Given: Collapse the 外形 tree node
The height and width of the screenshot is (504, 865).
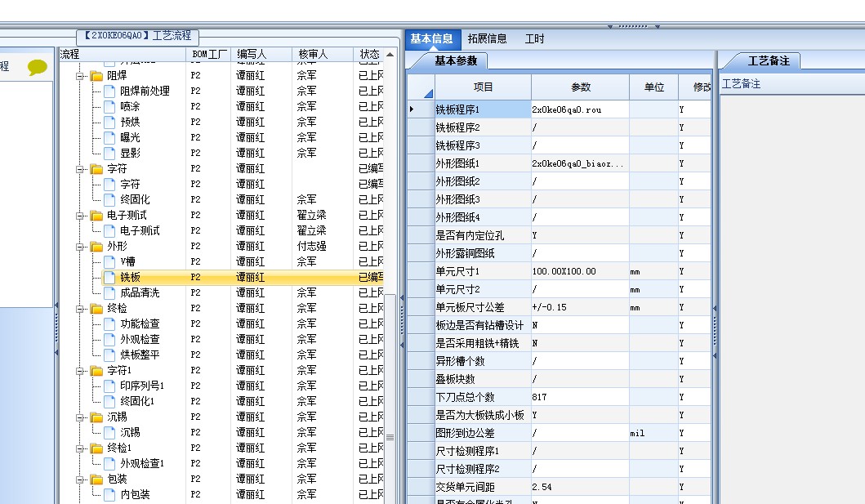Looking at the screenshot, I should tap(80, 247).
